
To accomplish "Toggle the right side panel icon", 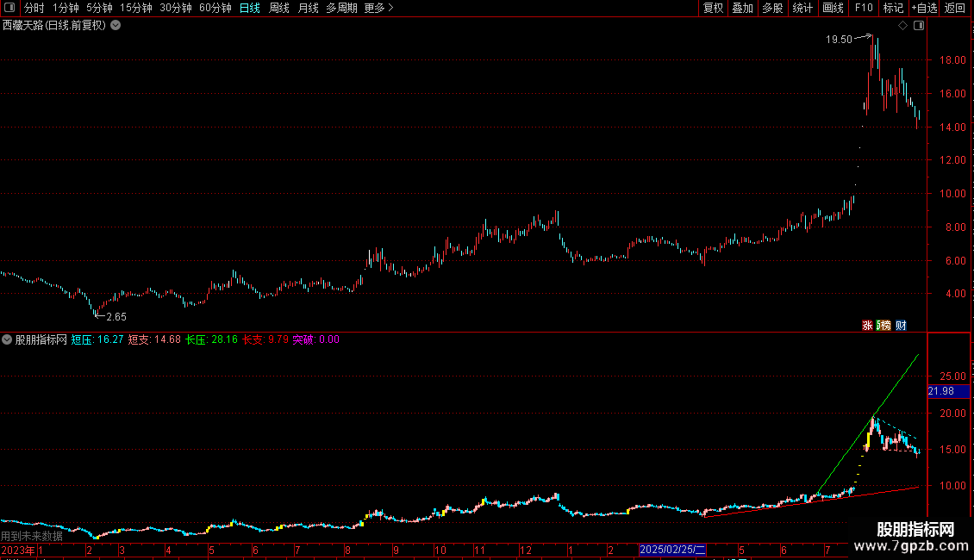I will tap(919, 26).
